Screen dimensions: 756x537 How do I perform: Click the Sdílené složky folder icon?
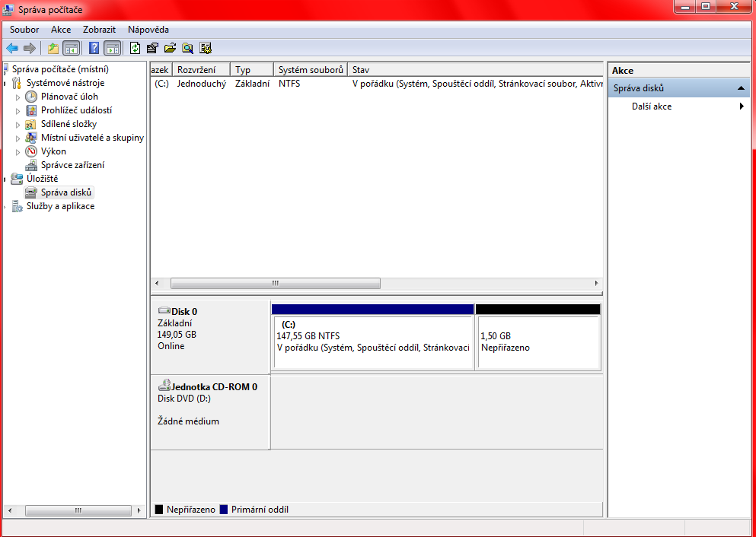click(x=31, y=124)
